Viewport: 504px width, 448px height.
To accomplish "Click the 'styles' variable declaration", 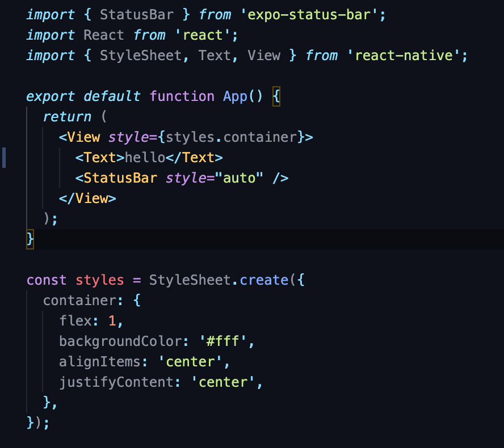I will [100, 280].
